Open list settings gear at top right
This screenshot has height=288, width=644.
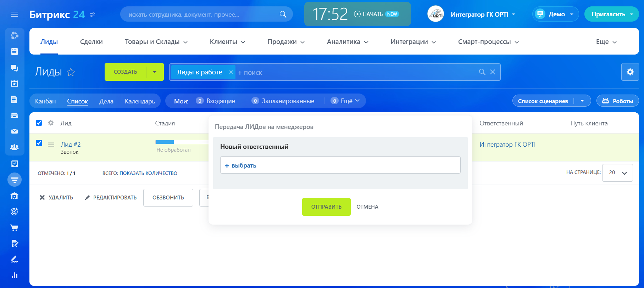pyautogui.click(x=630, y=72)
